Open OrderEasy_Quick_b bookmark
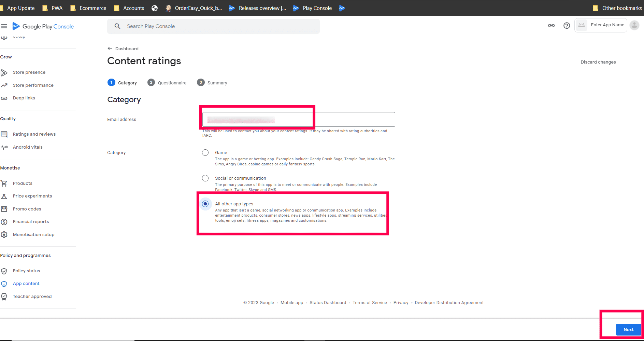Viewport: 644px width, 341px height. (194, 8)
